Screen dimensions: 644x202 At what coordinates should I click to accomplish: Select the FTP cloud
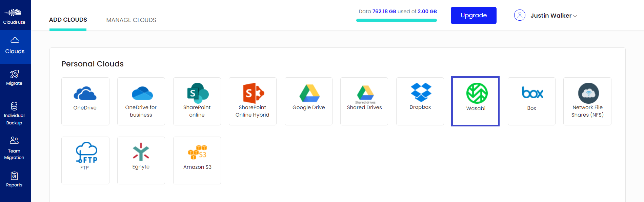[85, 160]
